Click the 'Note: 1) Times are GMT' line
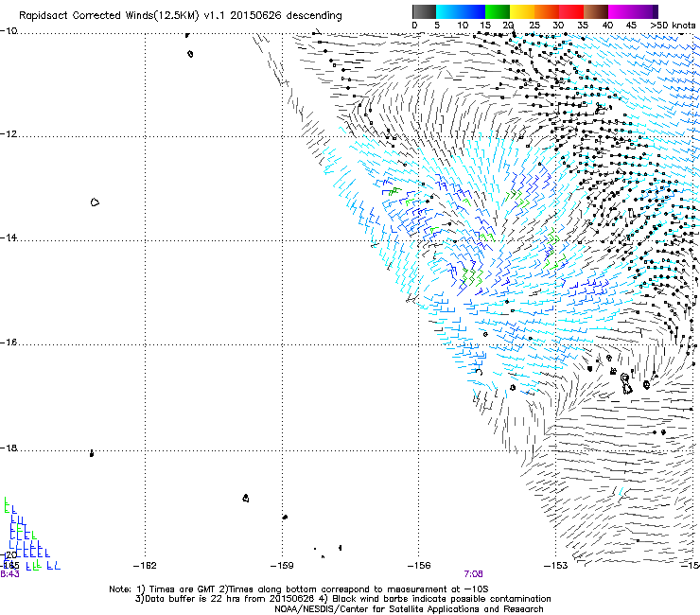Image resolution: width=700 pixels, height=615 pixels. tap(299, 589)
